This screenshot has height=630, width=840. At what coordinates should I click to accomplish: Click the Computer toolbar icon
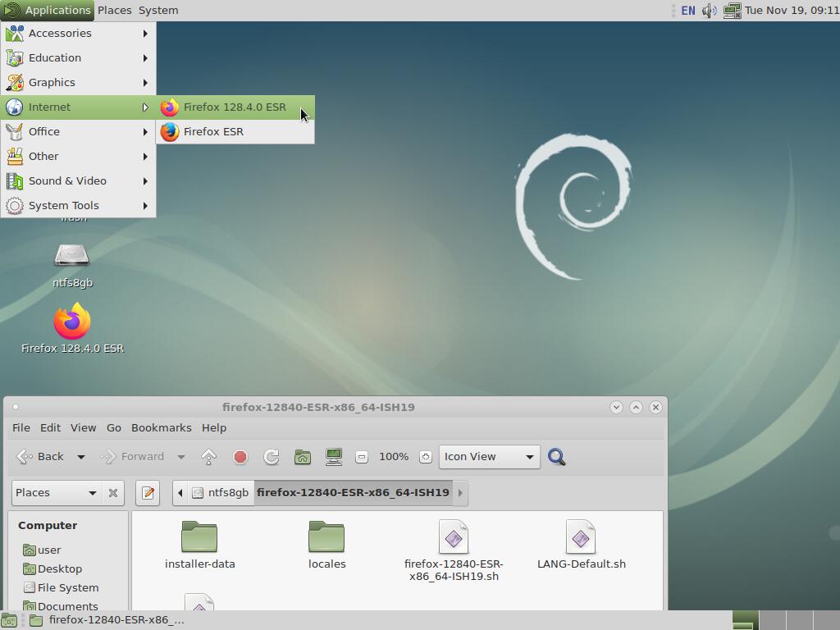coord(334,457)
